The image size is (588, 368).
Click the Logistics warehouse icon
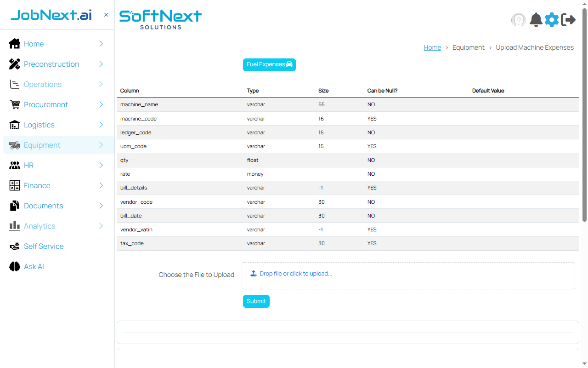click(14, 125)
